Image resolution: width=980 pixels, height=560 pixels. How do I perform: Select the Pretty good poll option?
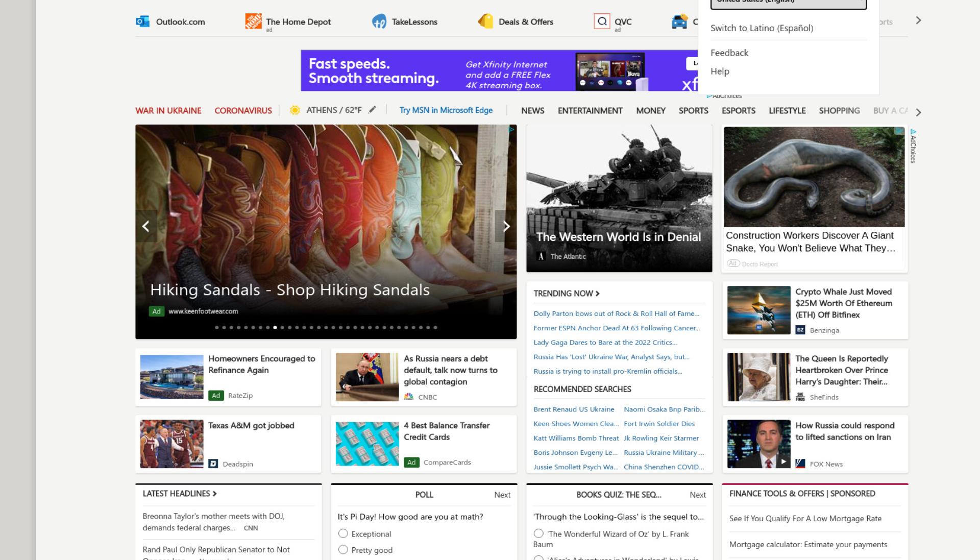click(343, 550)
